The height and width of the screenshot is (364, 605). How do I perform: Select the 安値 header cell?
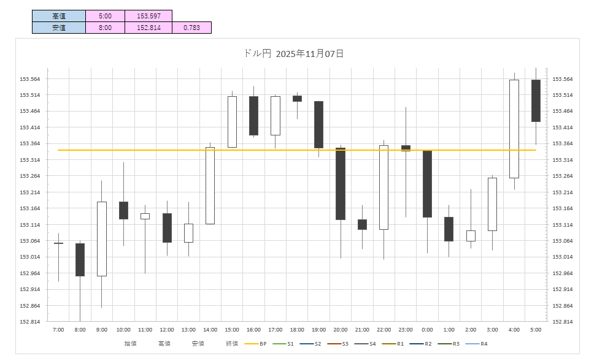click(59, 28)
